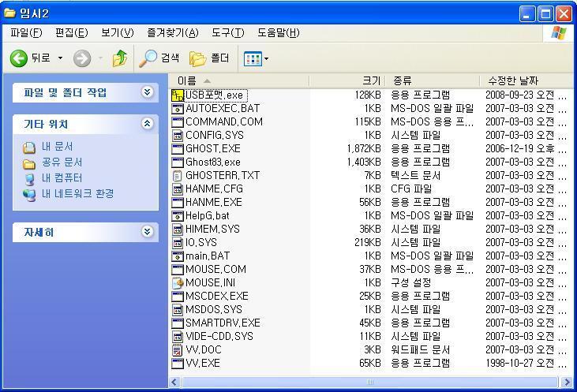This screenshot has height=392, width=577.
Task: Select the MOUSE.INI file icon
Action: click(178, 283)
